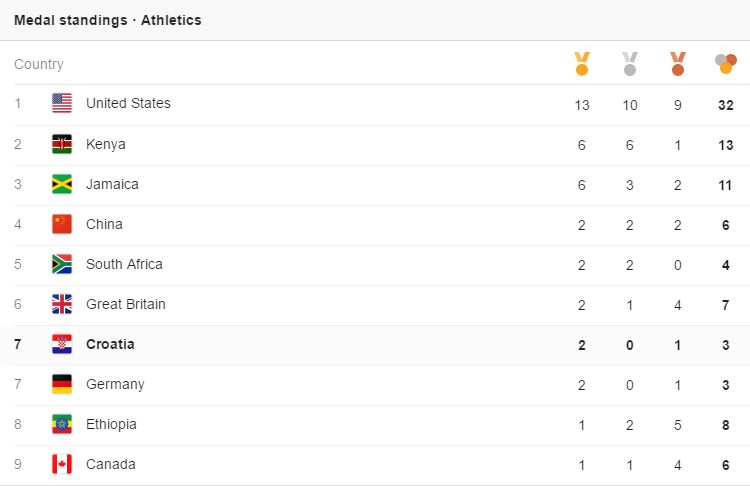The height and width of the screenshot is (486, 750).
Task: Click the Jamaica flag icon
Action: click(x=62, y=184)
